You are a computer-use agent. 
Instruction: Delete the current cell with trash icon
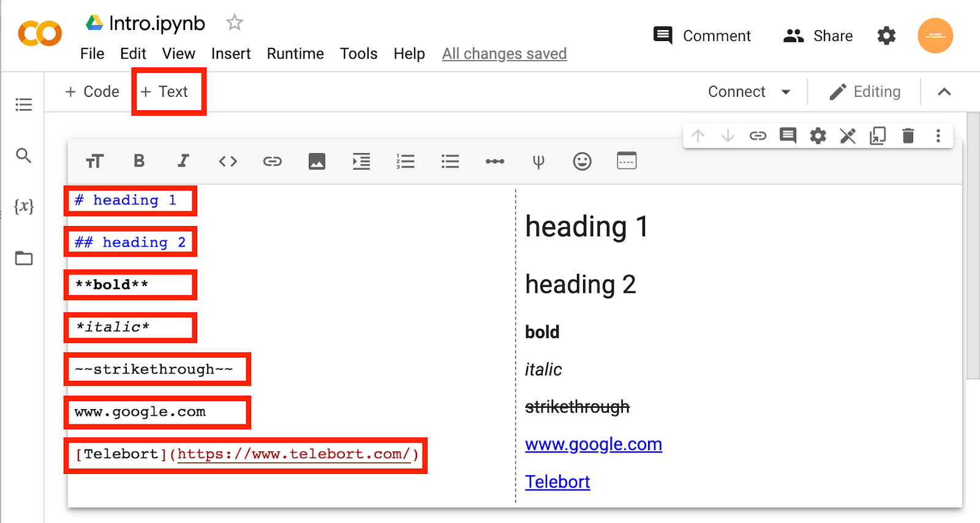[908, 136]
